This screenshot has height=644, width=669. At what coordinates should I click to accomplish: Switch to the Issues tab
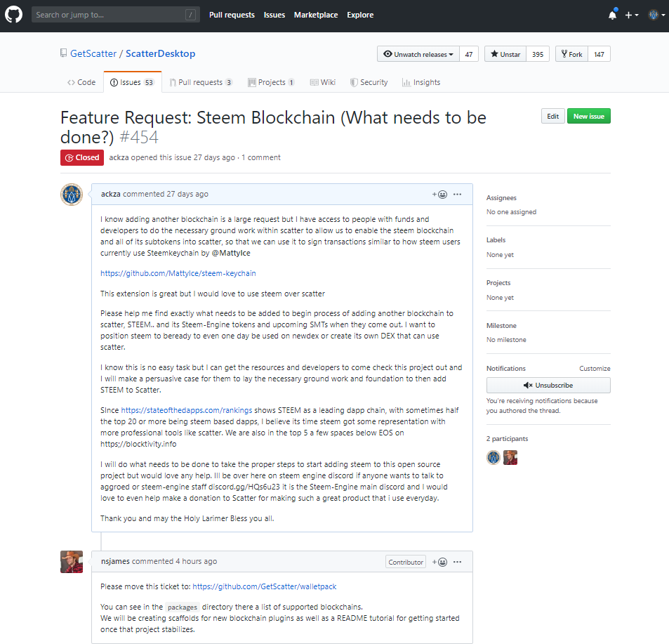(x=132, y=82)
